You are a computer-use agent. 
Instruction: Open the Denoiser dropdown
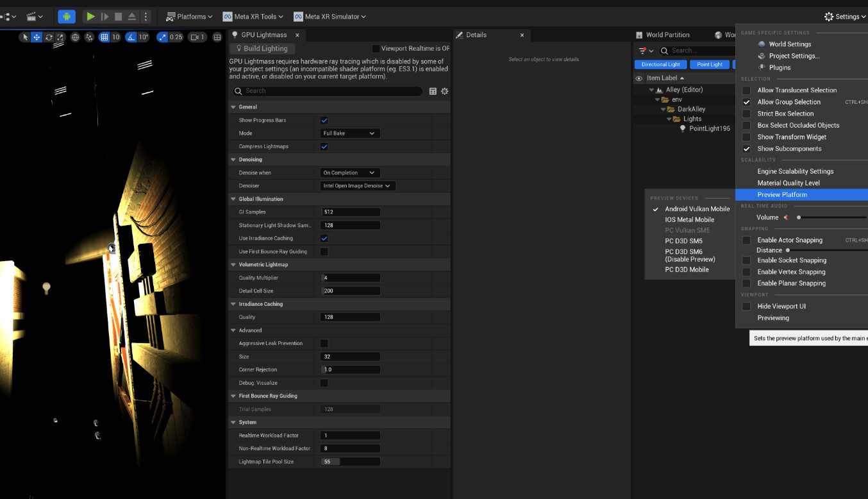[357, 186]
